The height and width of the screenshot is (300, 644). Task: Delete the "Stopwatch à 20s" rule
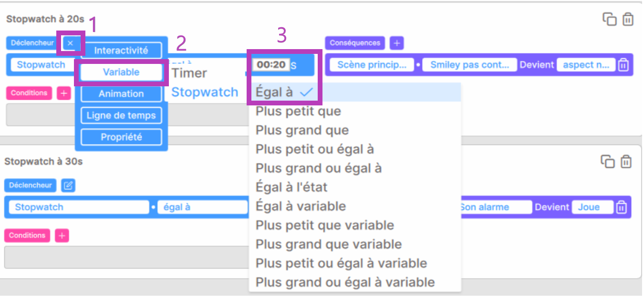click(x=628, y=19)
